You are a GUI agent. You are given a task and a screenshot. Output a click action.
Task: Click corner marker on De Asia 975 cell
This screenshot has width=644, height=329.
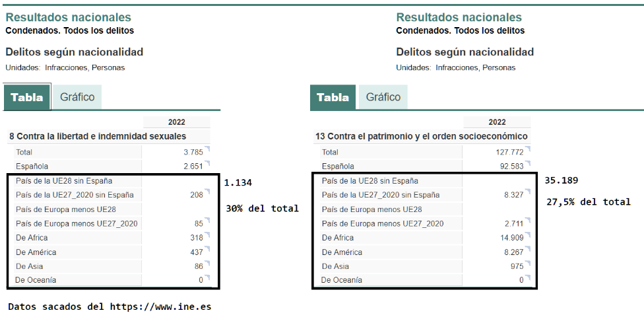click(x=528, y=263)
